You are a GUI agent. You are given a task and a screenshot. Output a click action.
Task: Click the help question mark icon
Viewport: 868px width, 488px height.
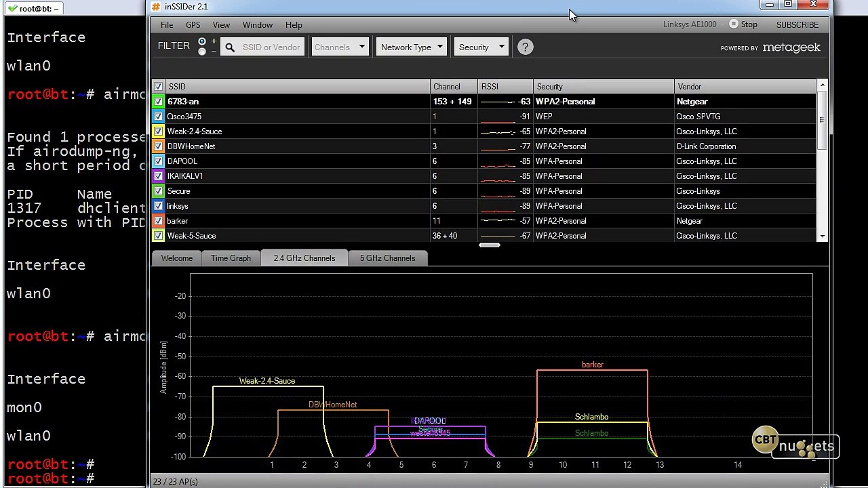pos(525,47)
